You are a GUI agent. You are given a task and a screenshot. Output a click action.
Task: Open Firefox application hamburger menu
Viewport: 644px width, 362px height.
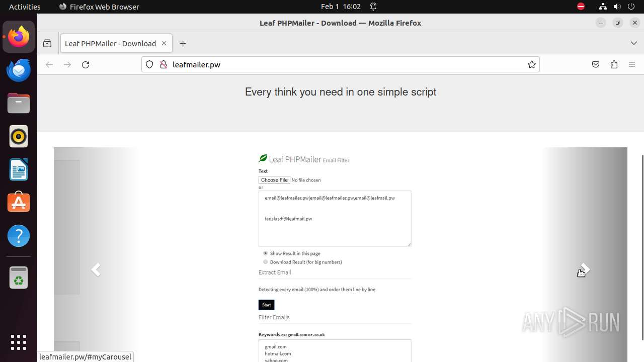(x=632, y=64)
